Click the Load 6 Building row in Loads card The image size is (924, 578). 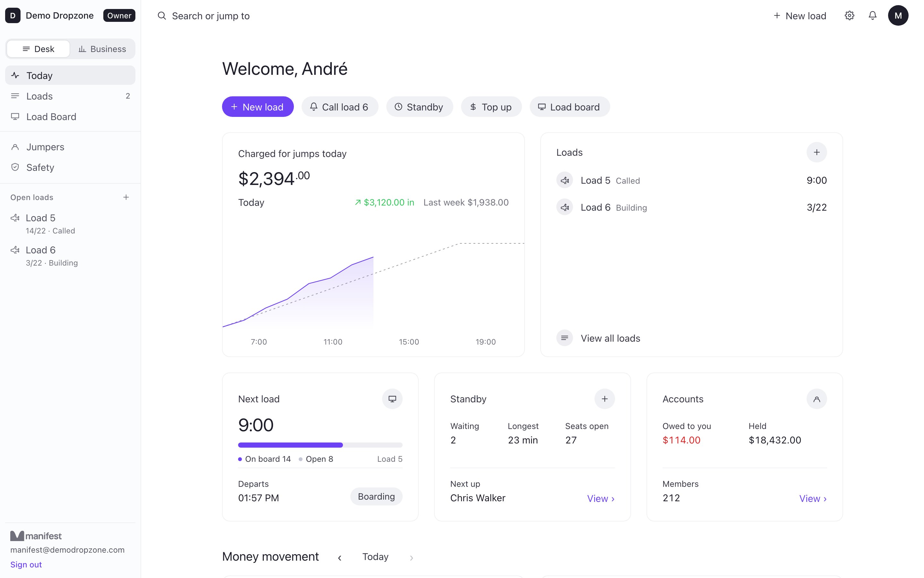(691, 207)
